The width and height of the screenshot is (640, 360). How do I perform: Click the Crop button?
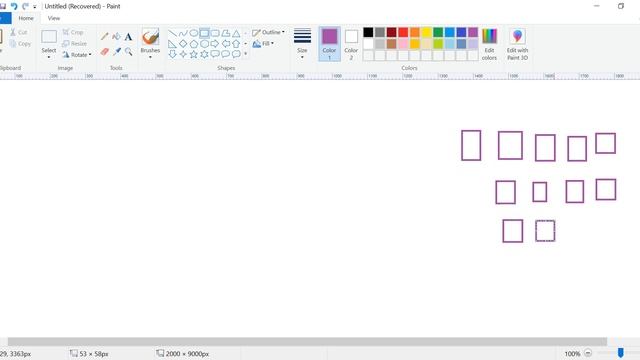[x=73, y=32]
